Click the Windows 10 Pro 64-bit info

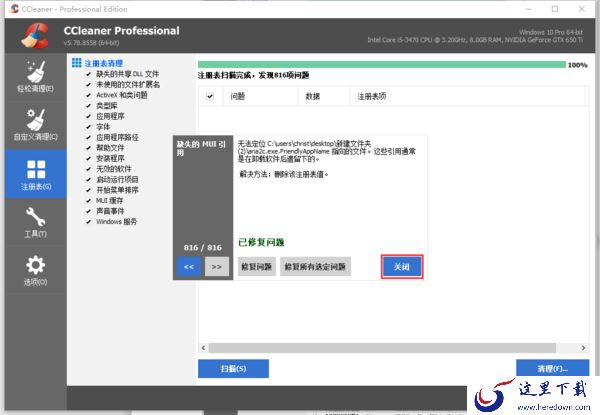click(551, 33)
